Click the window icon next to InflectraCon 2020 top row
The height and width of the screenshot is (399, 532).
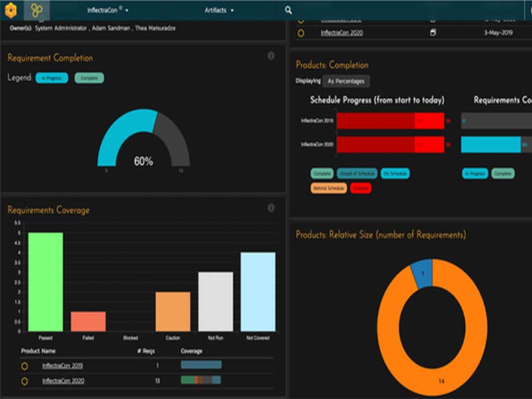click(433, 33)
